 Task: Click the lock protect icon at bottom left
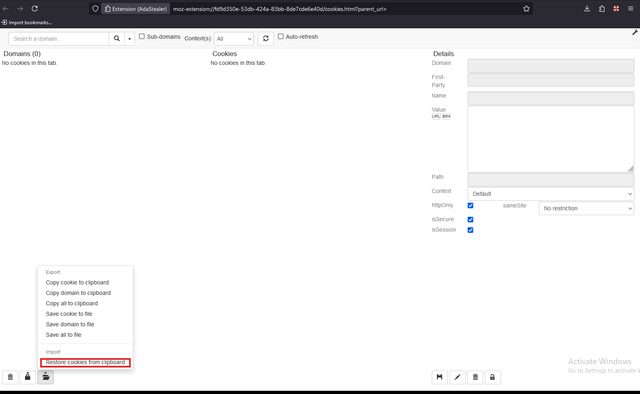click(x=28, y=377)
